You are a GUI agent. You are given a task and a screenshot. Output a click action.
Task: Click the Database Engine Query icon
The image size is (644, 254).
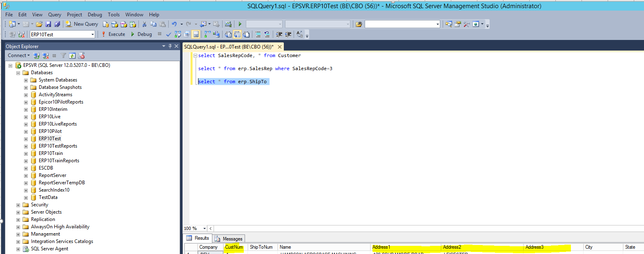click(x=106, y=24)
